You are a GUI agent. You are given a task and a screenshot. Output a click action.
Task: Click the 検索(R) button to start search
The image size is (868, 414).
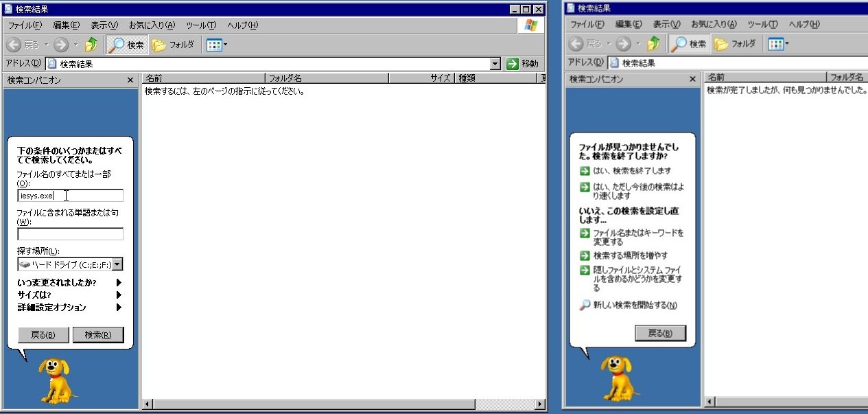coord(98,335)
